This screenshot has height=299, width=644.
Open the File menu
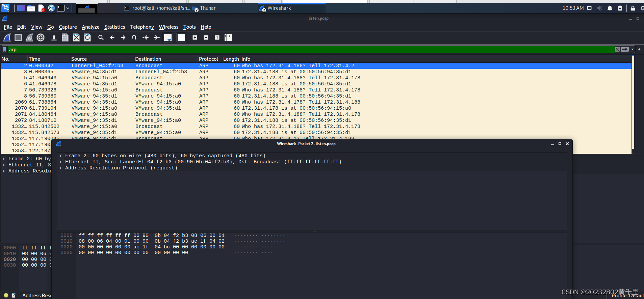pos(8,27)
